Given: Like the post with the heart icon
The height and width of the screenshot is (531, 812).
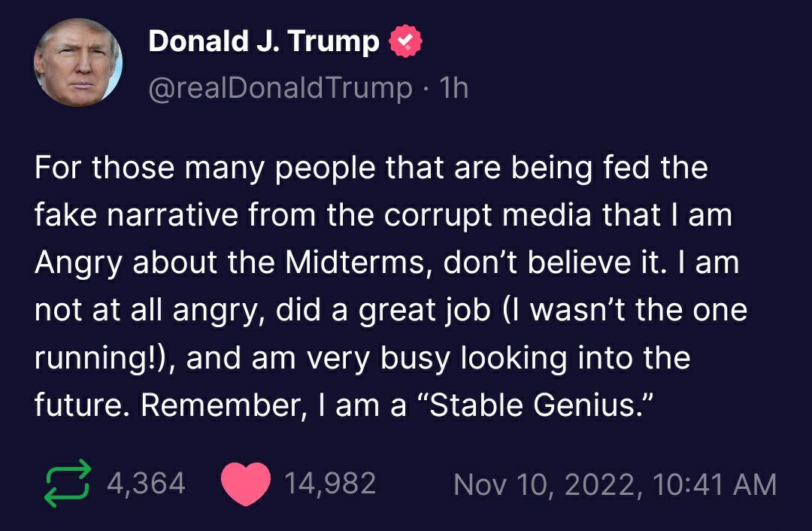Looking at the screenshot, I should (246, 484).
